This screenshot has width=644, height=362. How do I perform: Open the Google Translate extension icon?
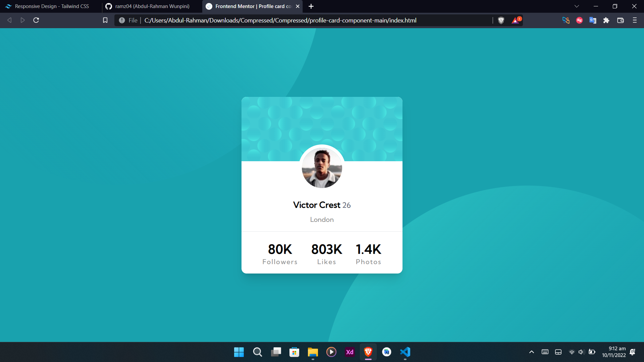point(593,20)
